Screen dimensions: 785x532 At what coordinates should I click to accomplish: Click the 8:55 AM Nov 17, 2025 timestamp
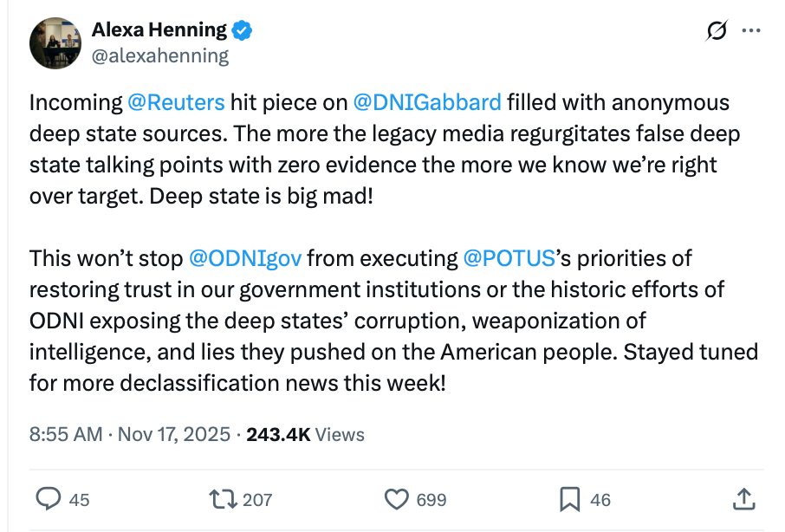pos(130,434)
